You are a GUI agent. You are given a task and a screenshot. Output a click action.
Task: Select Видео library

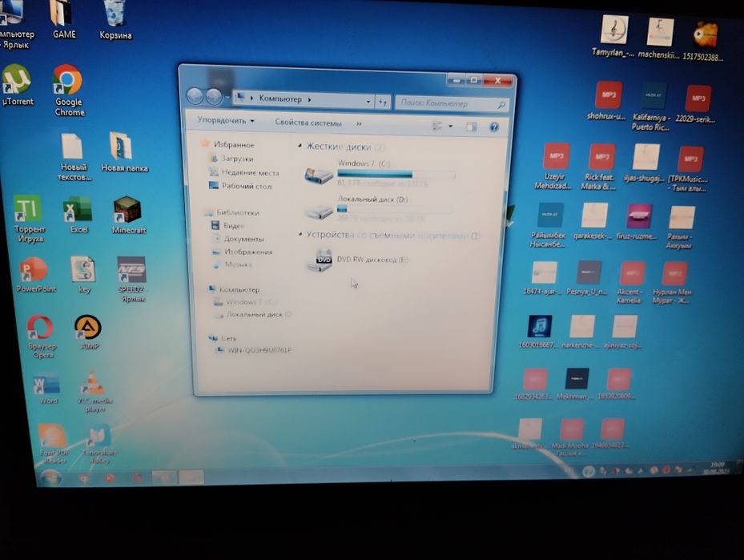tap(233, 226)
